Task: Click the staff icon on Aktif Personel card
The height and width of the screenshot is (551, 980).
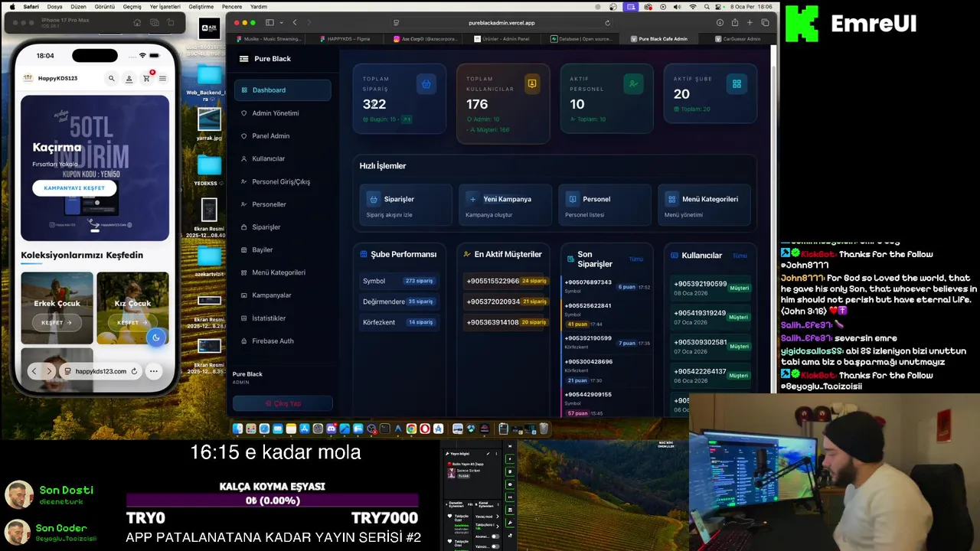Action: point(633,84)
